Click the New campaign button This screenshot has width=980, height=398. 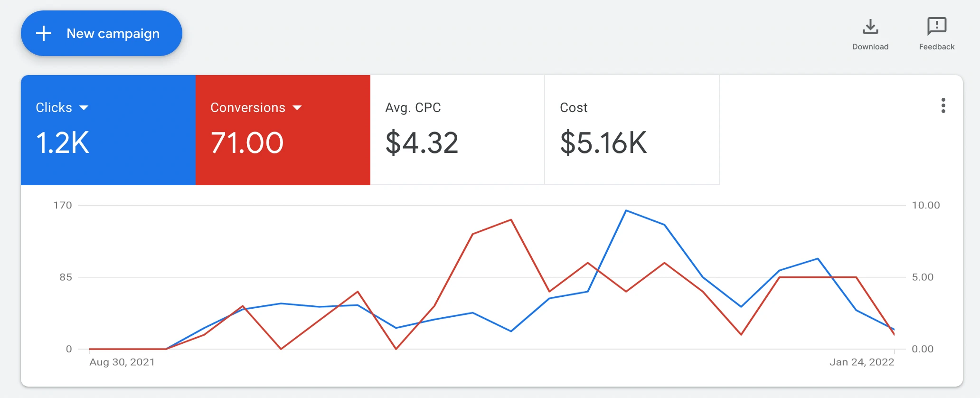[x=101, y=33]
